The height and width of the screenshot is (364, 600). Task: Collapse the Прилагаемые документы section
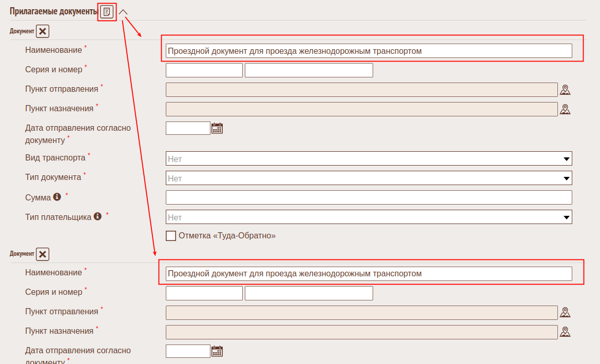(123, 12)
